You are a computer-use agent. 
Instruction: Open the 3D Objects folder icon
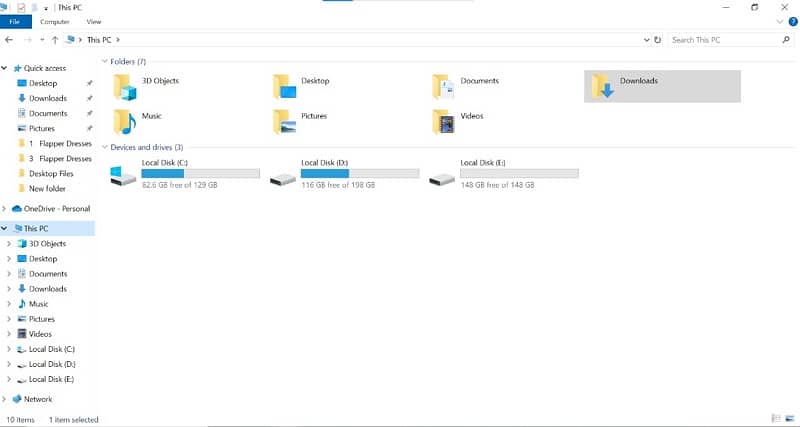[124, 88]
